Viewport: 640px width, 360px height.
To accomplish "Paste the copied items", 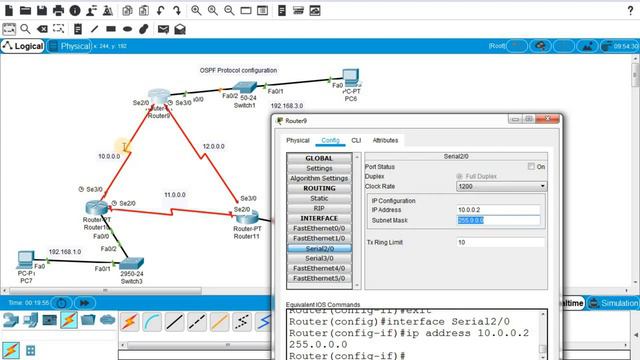I will pos(144,11).
